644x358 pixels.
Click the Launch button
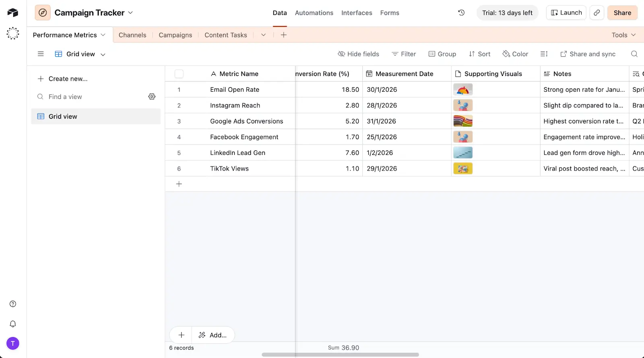coord(566,12)
